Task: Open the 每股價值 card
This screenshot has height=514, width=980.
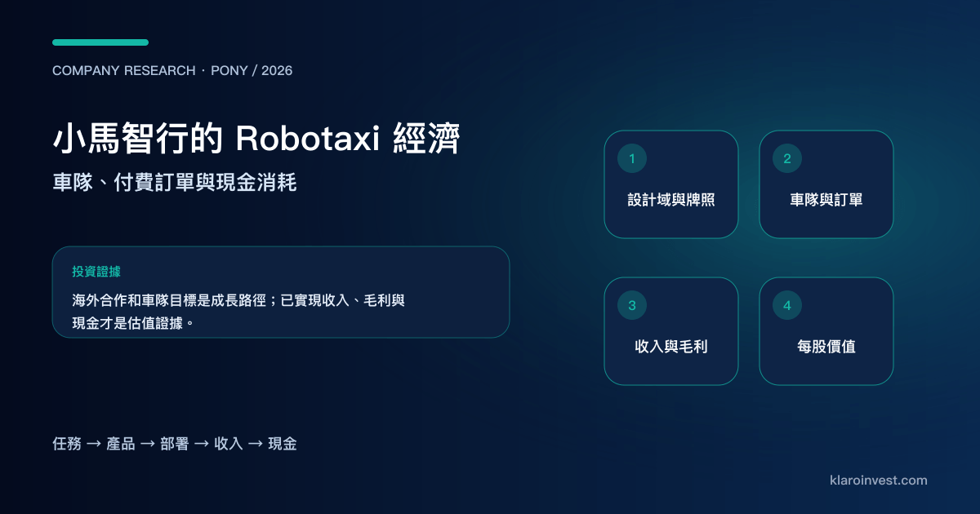Action: tap(826, 331)
